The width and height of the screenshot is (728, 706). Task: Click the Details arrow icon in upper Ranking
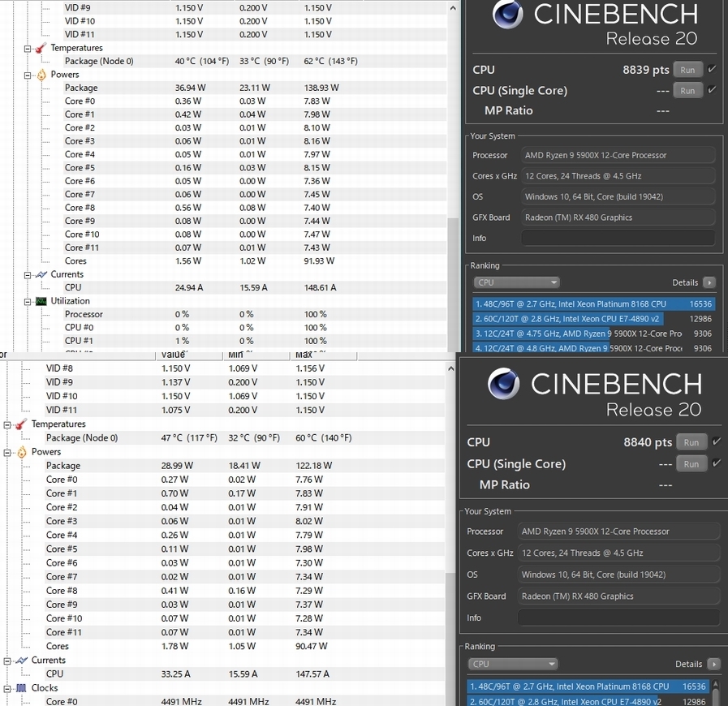pyautogui.click(x=709, y=282)
